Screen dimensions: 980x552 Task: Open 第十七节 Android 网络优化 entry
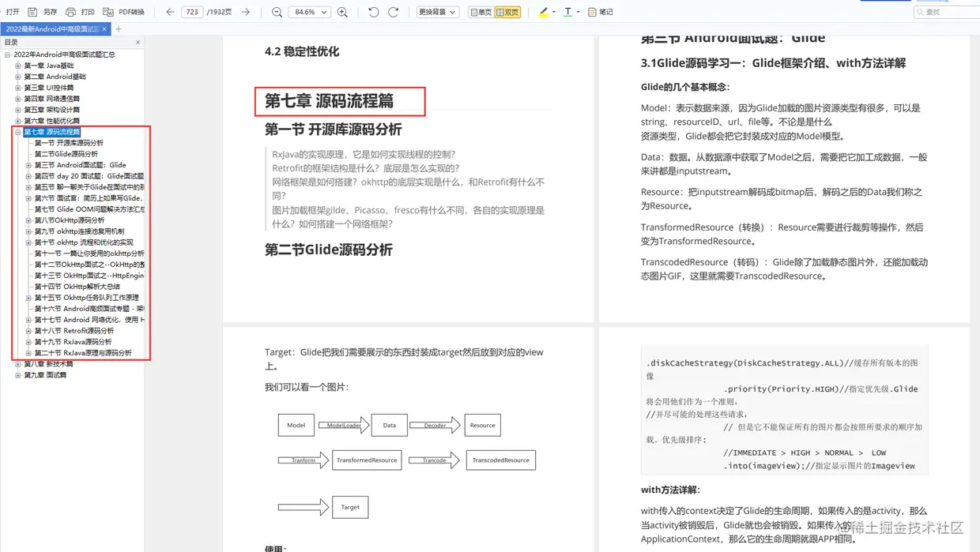(89, 320)
